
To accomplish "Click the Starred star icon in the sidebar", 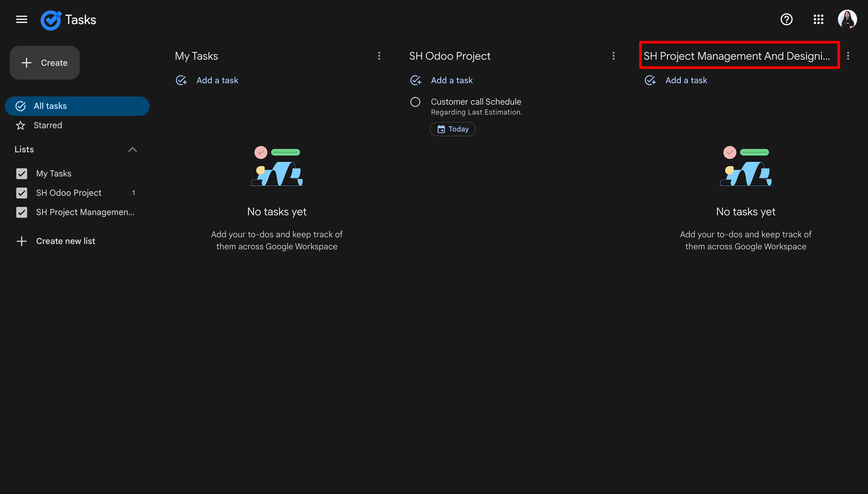I will (x=20, y=125).
